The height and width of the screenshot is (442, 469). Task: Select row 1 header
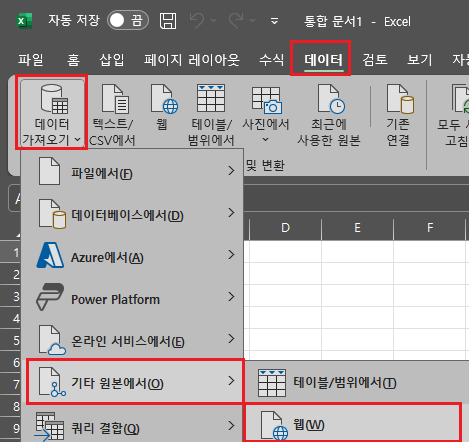[10, 252]
